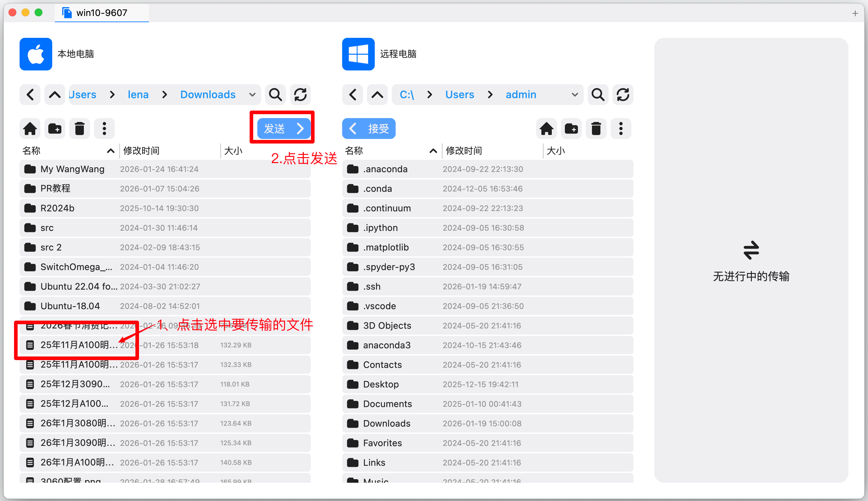Open the remote path dropdown next to admin

pyautogui.click(x=574, y=95)
